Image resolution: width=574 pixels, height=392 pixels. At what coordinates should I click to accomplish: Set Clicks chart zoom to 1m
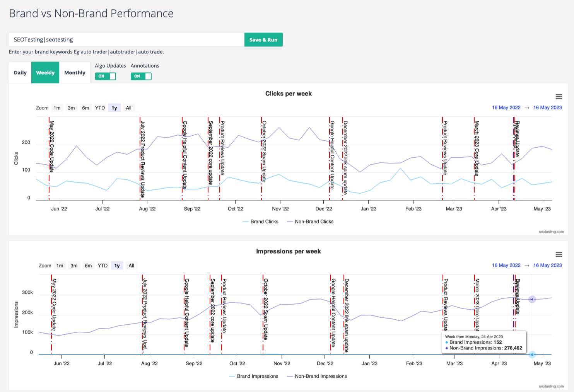point(57,108)
